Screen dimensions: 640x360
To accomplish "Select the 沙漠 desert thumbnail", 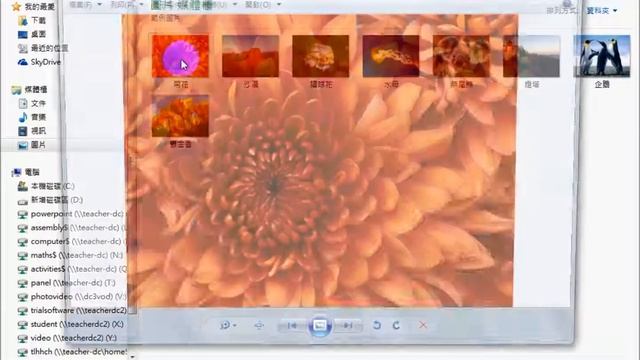I will click(x=251, y=56).
